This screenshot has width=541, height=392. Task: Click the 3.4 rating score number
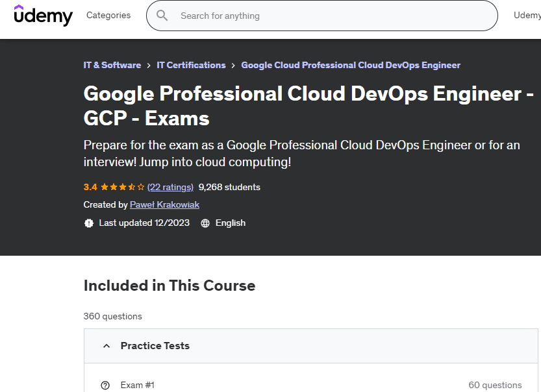pos(90,187)
